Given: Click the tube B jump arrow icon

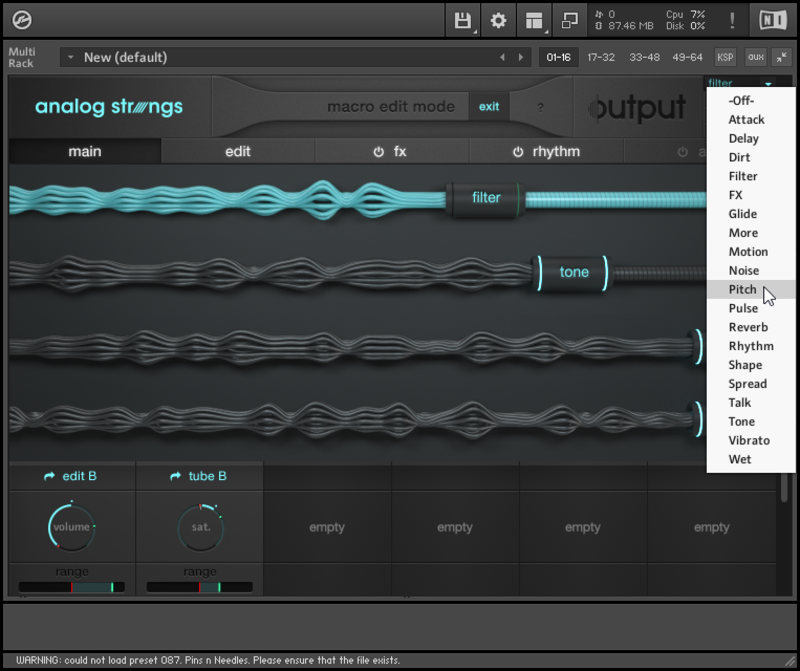Looking at the screenshot, I should (x=175, y=476).
